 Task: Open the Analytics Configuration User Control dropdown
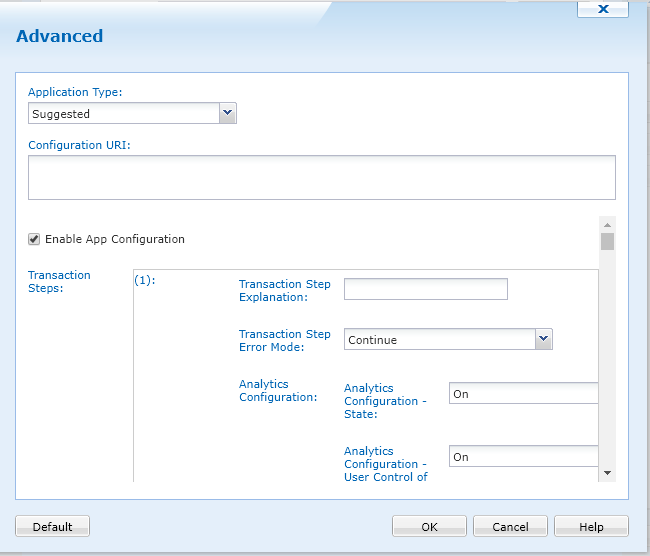tap(523, 457)
